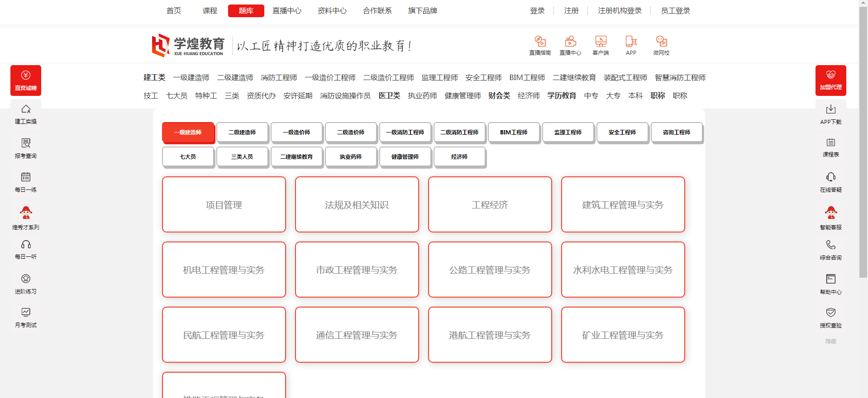Open the 直播指南 icon in header
The height and width of the screenshot is (398, 868).
click(540, 42)
